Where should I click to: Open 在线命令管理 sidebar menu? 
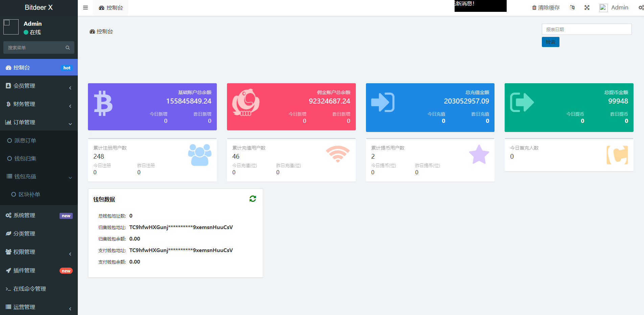[39, 289]
